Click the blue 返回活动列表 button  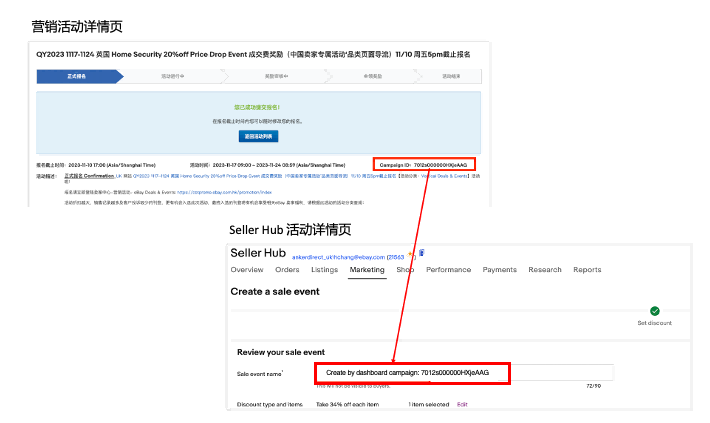click(x=258, y=136)
